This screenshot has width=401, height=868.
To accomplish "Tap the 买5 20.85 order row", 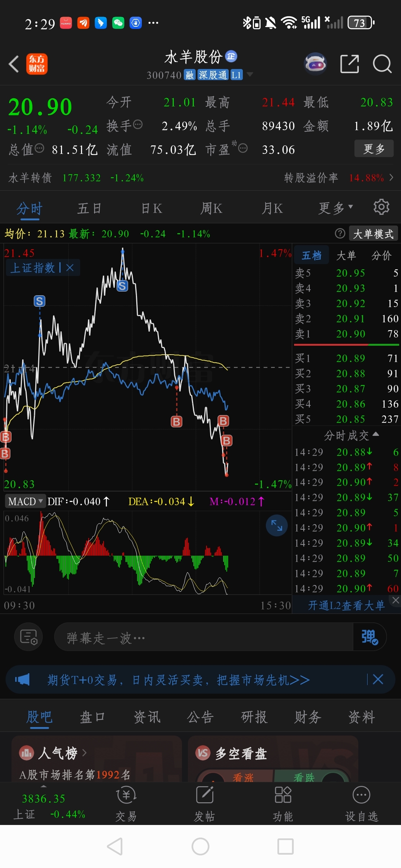I will point(347,419).
